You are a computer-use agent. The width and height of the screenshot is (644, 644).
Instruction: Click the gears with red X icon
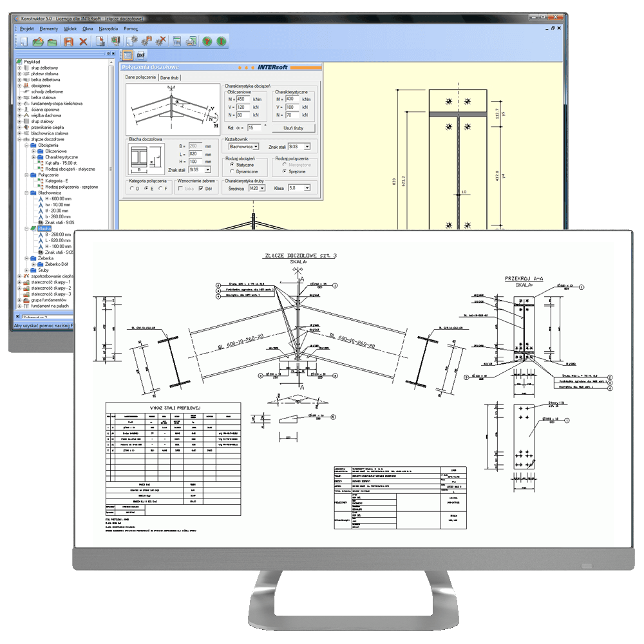[160, 41]
